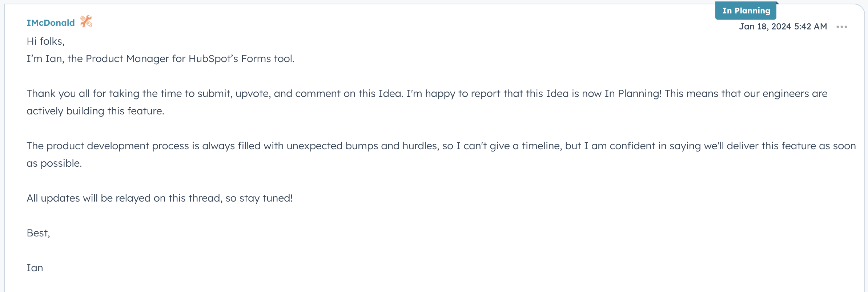Click the "Hi folks," greeting line
Screen dimensions: 868x292
(x=45, y=41)
